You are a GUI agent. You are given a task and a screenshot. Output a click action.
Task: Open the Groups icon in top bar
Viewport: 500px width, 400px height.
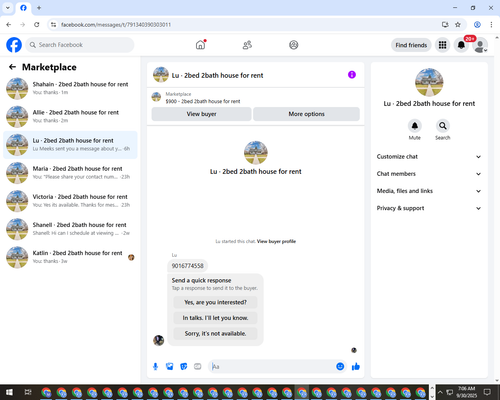pyautogui.click(x=294, y=45)
